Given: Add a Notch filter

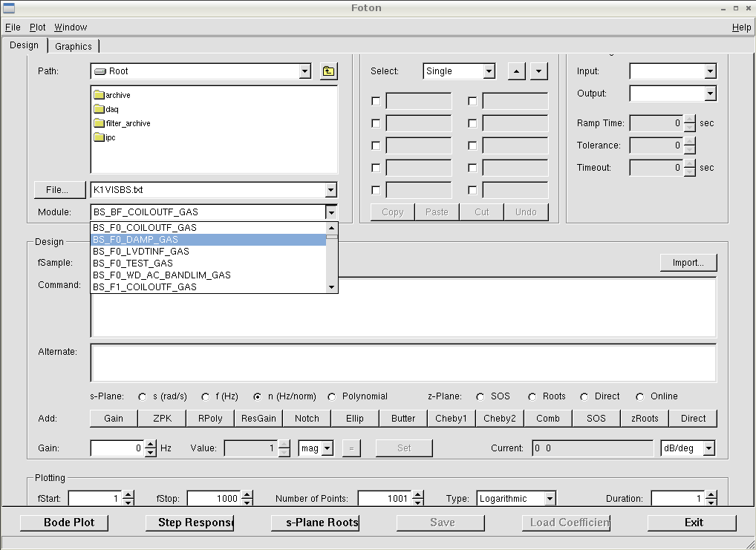Looking at the screenshot, I should point(307,418).
